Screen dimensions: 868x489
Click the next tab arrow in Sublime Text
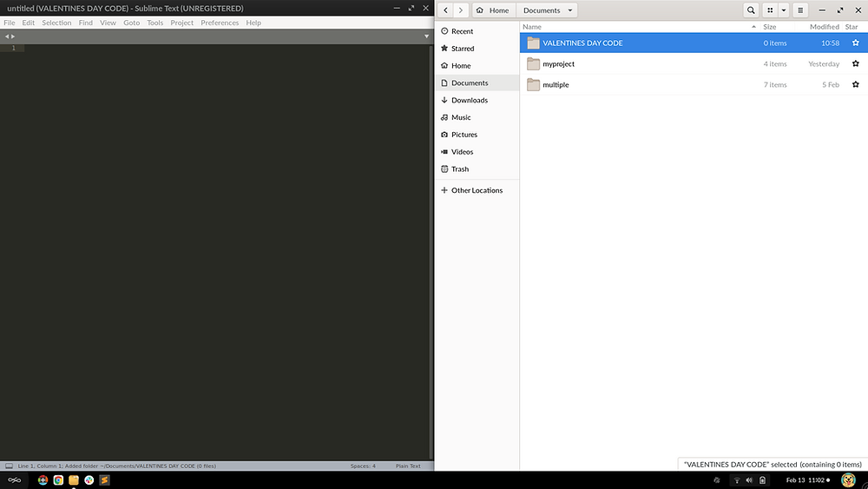tap(13, 36)
